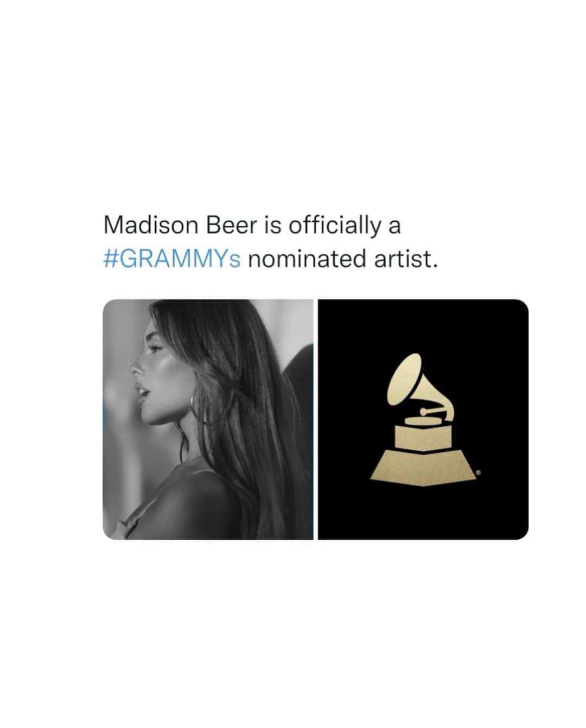Click the word "artist." ending the tweet

[x=404, y=259]
